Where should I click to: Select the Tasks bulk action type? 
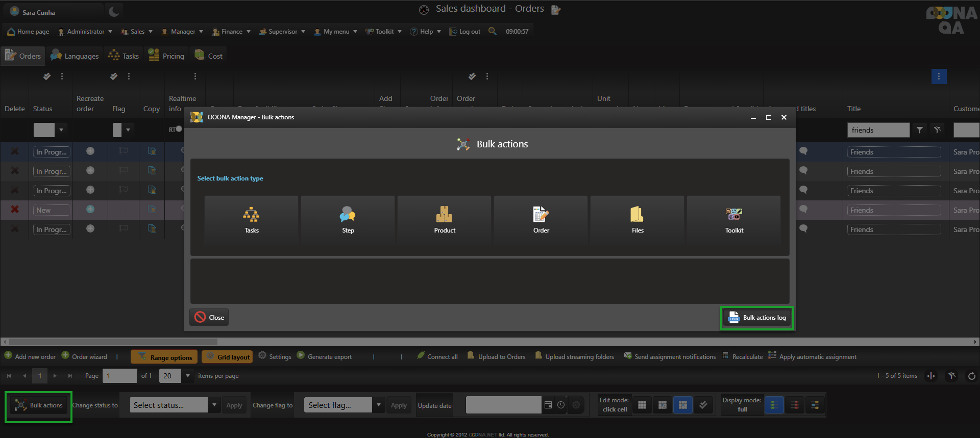pyautogui.click(x=251, y=220)
